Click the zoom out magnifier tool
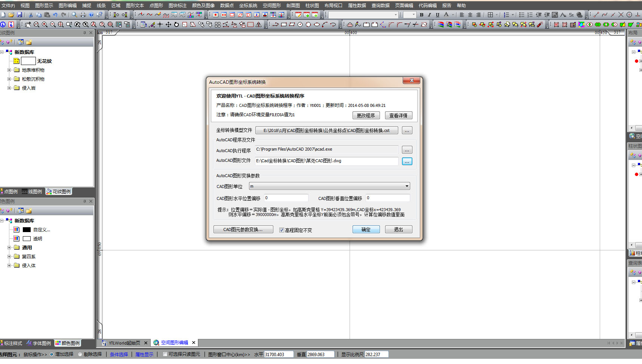This screenshot has height=364, width=642. (53, 25)
